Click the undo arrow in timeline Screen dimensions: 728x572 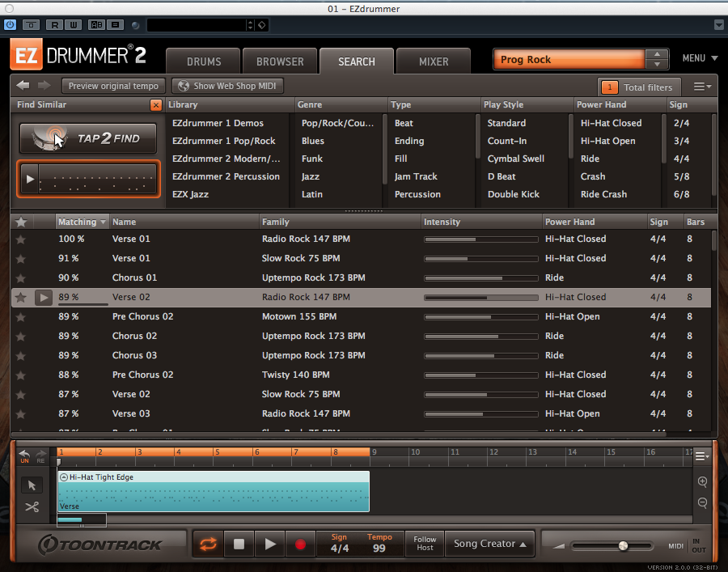24,455
